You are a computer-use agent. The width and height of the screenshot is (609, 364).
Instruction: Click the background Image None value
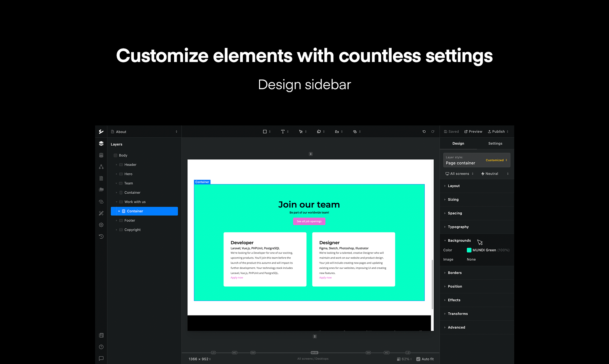pos(471,260)
